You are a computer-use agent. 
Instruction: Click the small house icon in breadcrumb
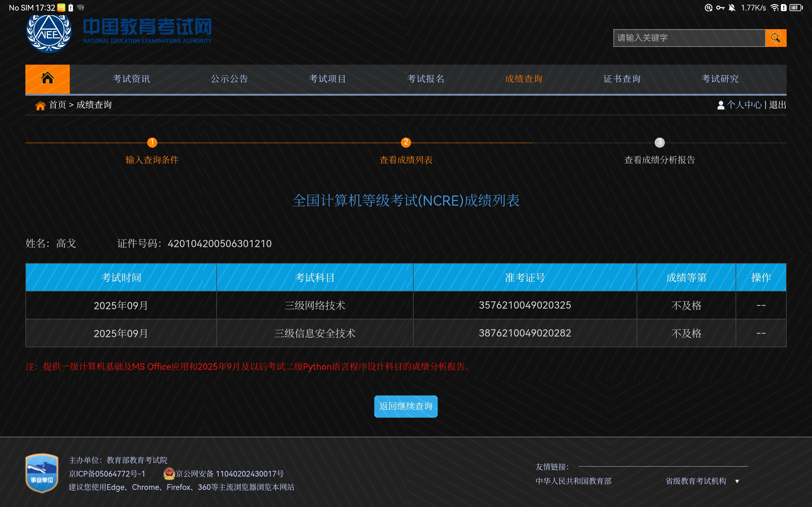[x=40, y=106]
